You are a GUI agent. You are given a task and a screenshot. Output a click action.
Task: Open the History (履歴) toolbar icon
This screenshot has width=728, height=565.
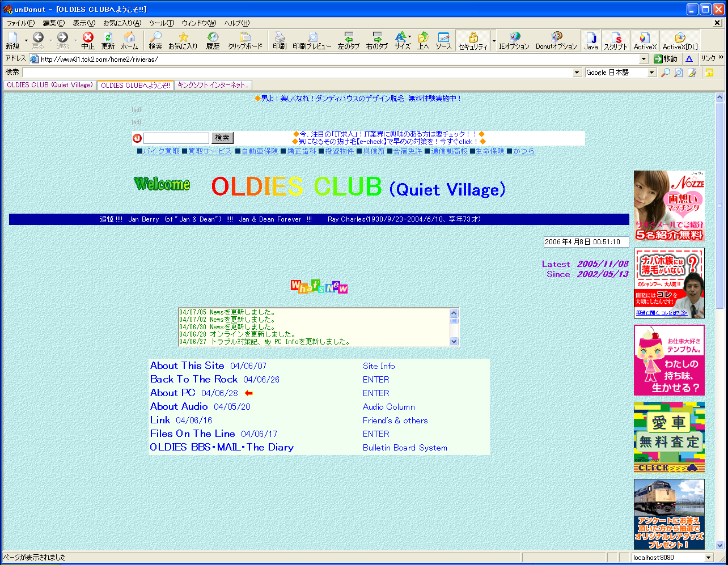point(213,40)
